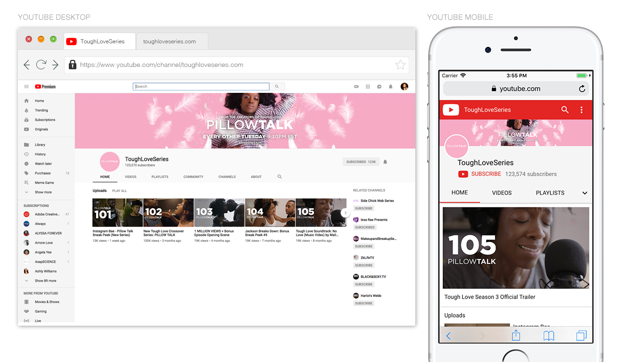Open the desktop channel PLAYLISTS tab
Viewport: 644px width, 362px height.
point(160,177)
